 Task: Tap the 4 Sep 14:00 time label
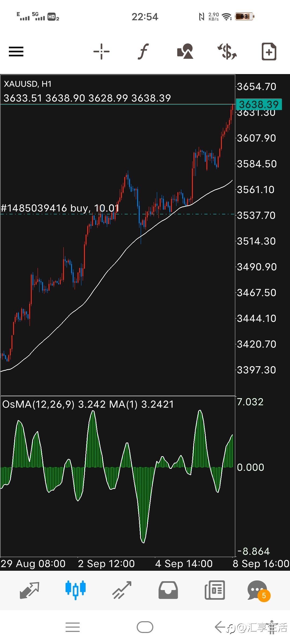click(184, 563)
